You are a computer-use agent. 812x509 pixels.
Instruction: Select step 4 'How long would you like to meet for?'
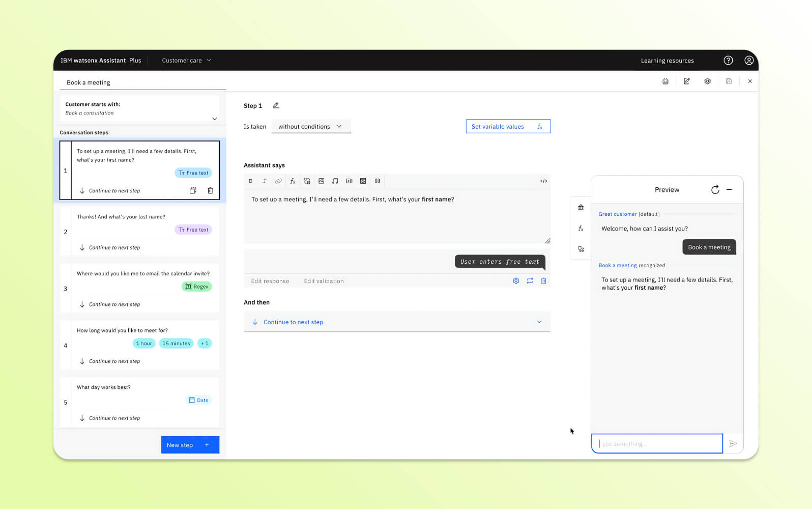point(139,345)
